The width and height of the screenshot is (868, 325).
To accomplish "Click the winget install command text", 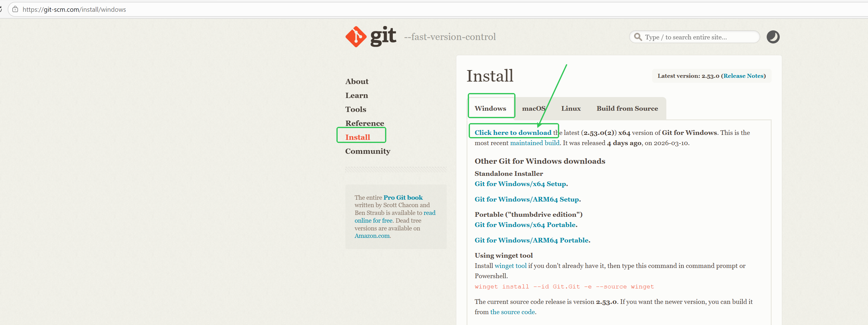I will (564, 287).
